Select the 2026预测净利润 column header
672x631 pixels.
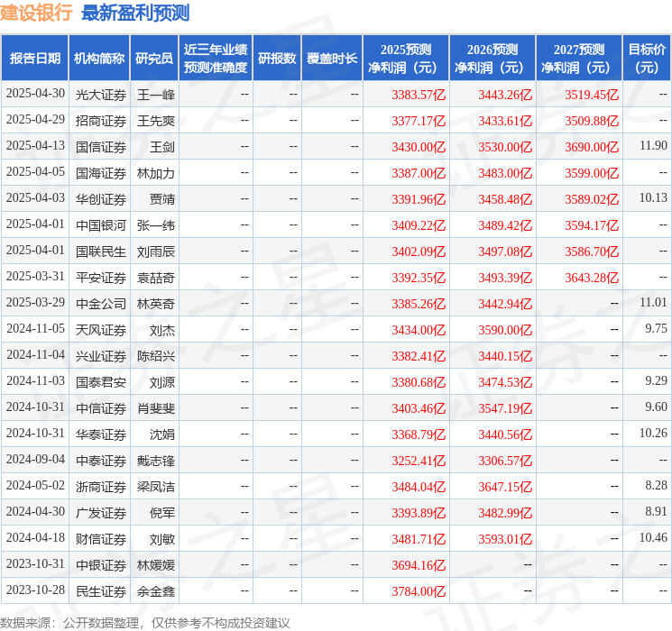(x=492, y=59)
